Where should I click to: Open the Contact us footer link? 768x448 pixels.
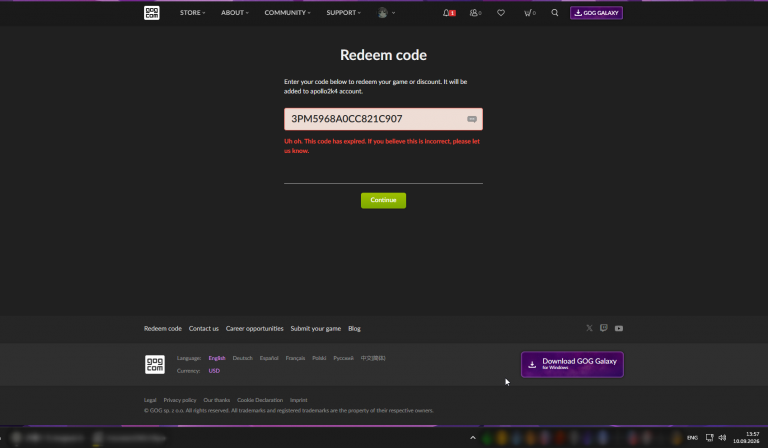pyautogui.click(x=203, y=329)
